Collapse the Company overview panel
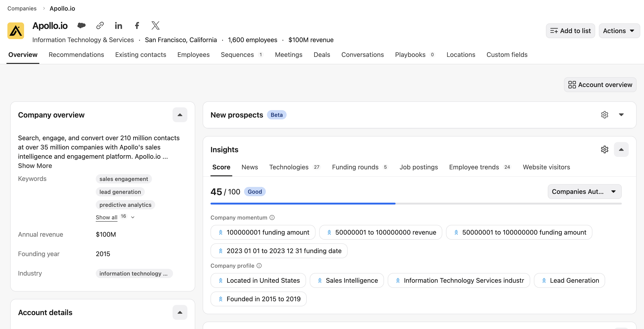 [180, 115]
